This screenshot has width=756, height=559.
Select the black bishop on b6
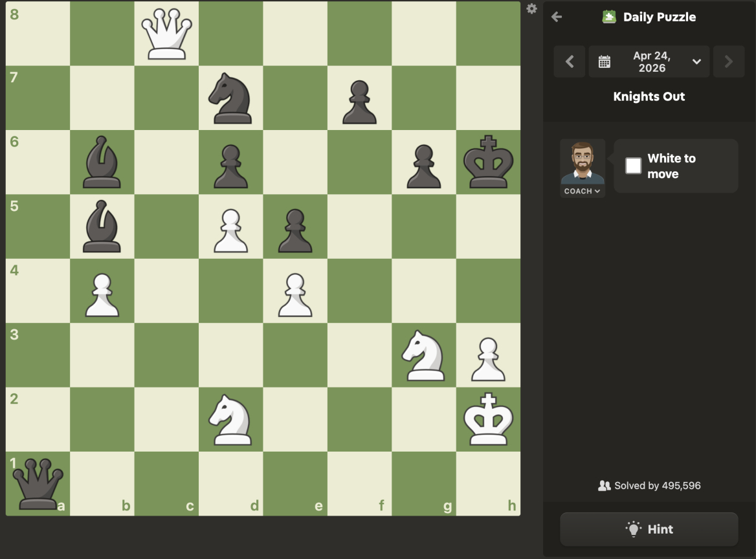coord(102,162)
